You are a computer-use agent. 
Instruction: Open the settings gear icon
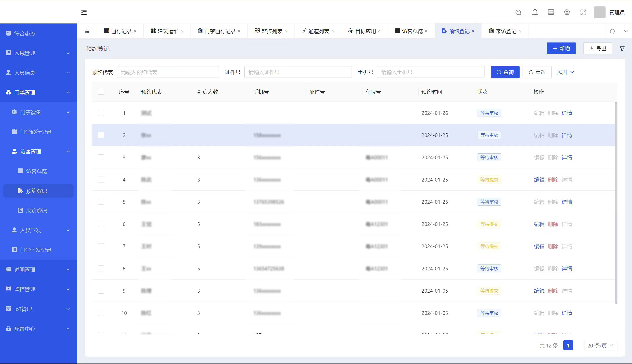coord(567,12)
